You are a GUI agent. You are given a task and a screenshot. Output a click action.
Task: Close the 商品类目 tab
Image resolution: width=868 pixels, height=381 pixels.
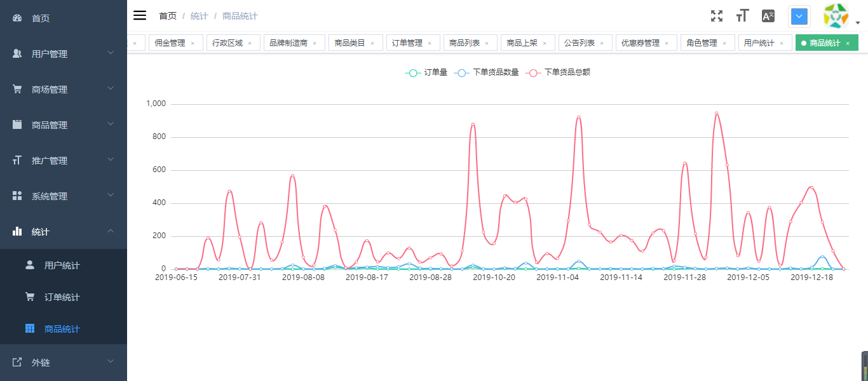372,43
